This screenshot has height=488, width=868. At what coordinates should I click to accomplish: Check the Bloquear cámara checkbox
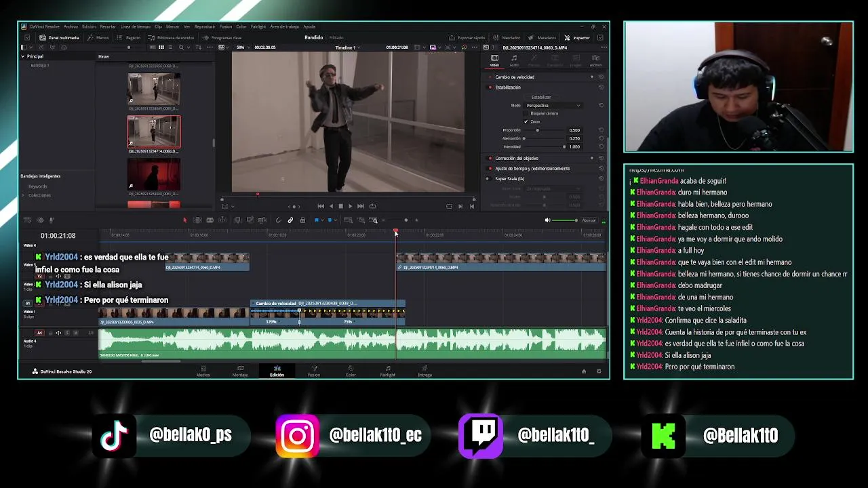pos(526,113)
